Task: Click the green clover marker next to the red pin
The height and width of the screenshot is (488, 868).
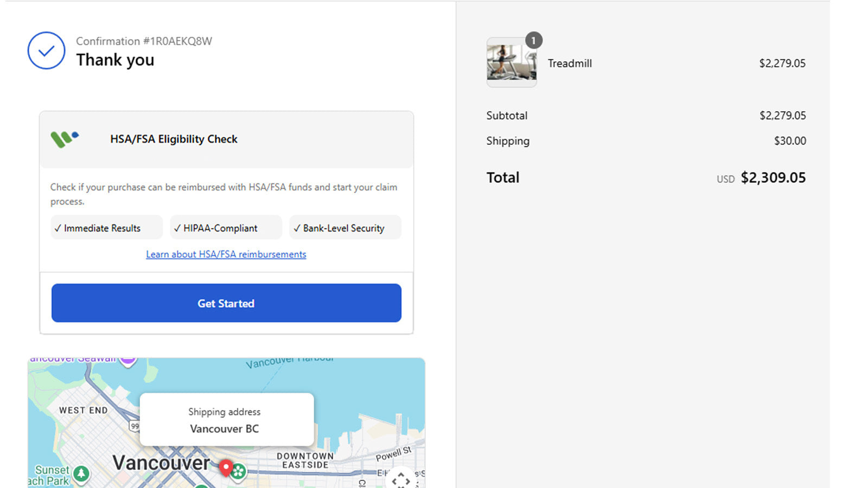Action: 238,472
